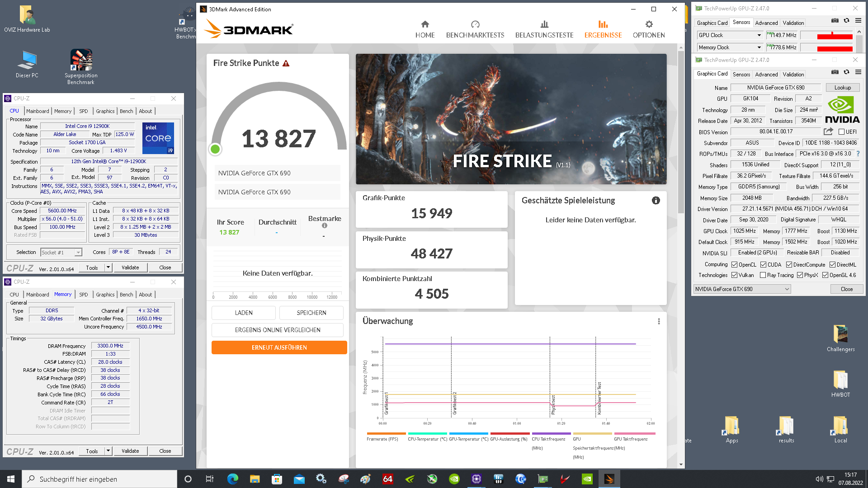868x488 pixels.
Task: Open hamburger menu in upper GPU-Z Sensors window
Action: (x=858, y=21)
